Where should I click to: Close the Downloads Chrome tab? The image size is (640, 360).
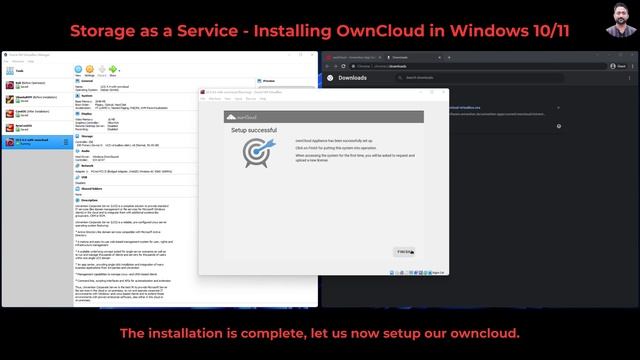pyautogui.click(x=439, y=58)
